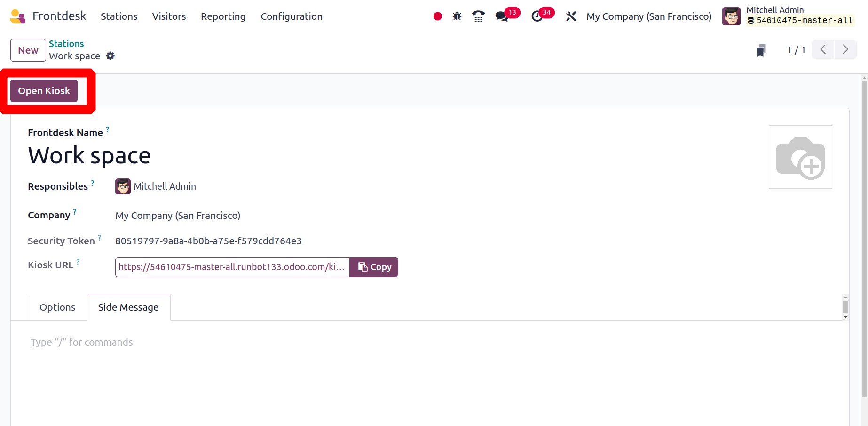
Task: Click the security token value
Action: tap(208, 241)
